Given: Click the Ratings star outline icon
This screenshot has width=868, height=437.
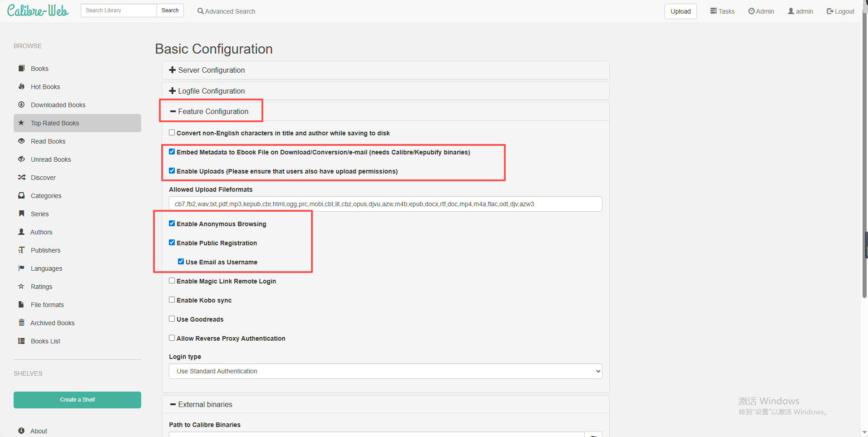Looking at the screenshot, I should 21,286.
